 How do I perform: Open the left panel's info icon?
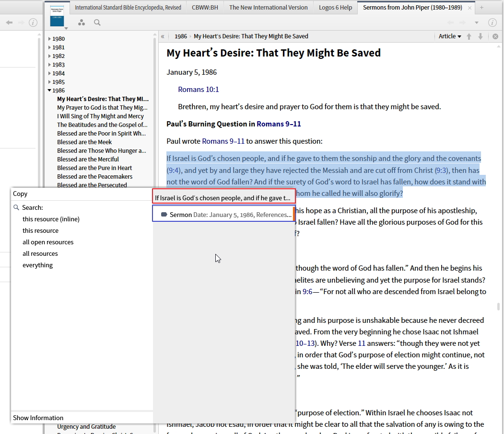click(33, 23)
